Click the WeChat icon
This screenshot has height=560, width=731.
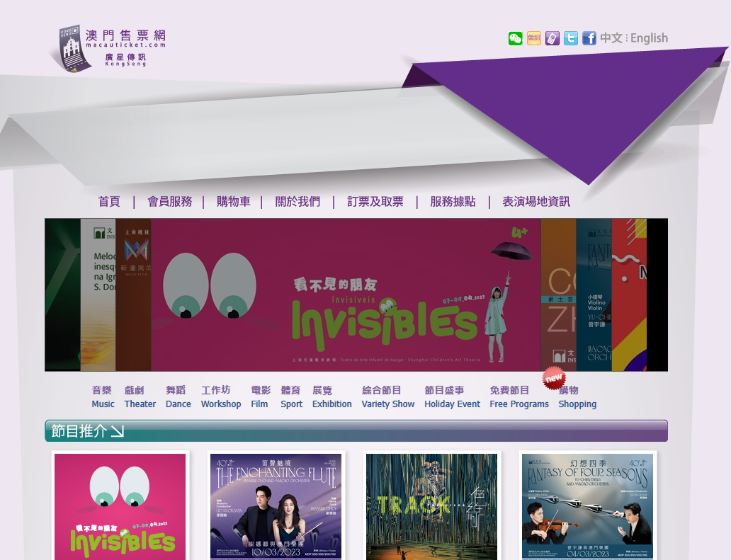pos(515,38)
